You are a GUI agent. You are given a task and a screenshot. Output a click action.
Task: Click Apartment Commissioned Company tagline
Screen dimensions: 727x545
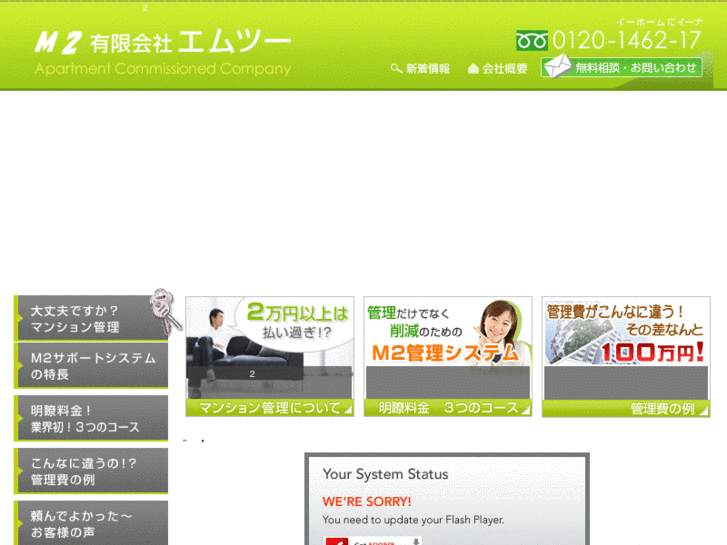[163, 69]
